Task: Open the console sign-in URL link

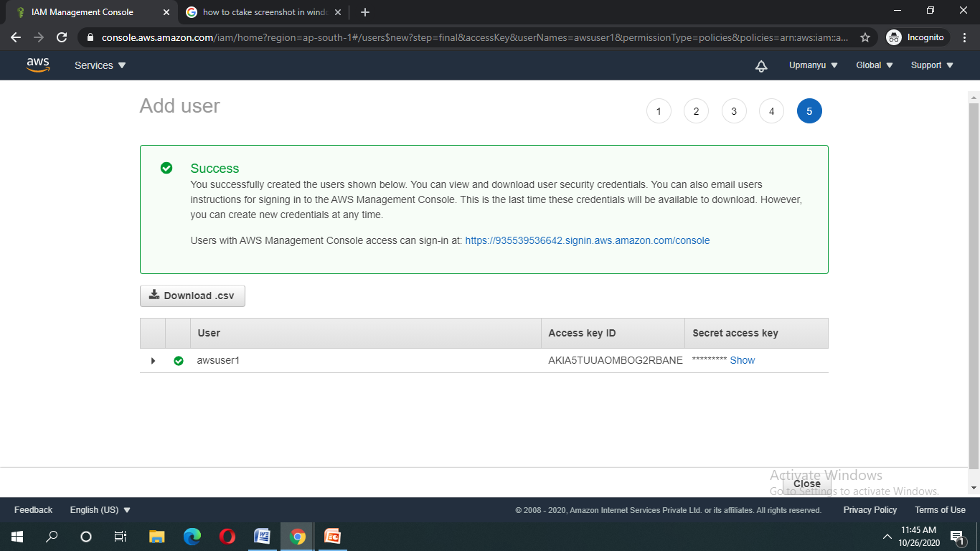Action: pyautogui.click(x=588, y=241)
